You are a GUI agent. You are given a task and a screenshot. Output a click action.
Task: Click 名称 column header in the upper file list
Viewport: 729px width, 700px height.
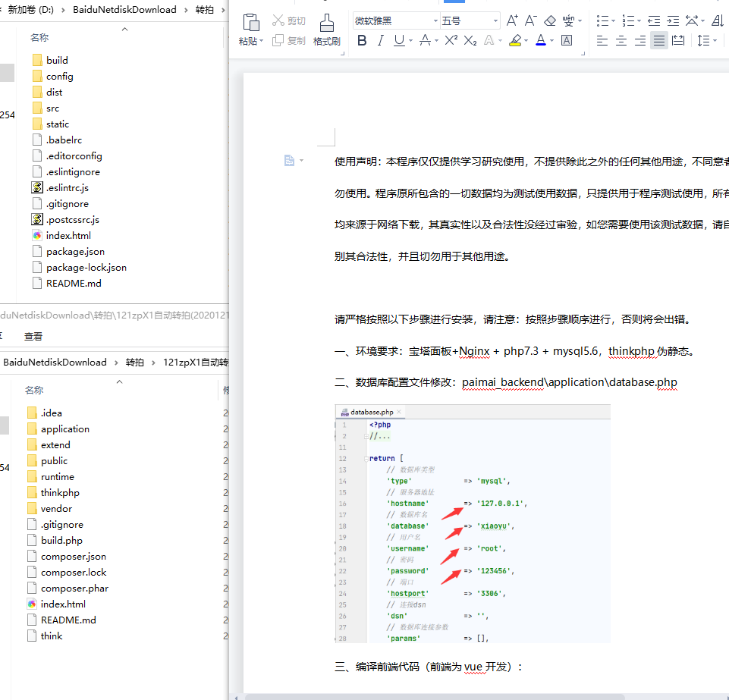pos(39,37)
